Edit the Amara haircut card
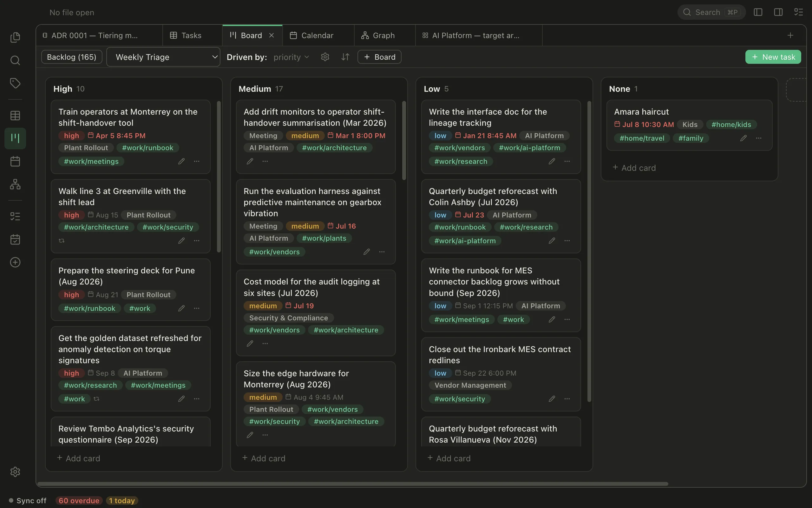The image size is (812, 508). [743, 138]
